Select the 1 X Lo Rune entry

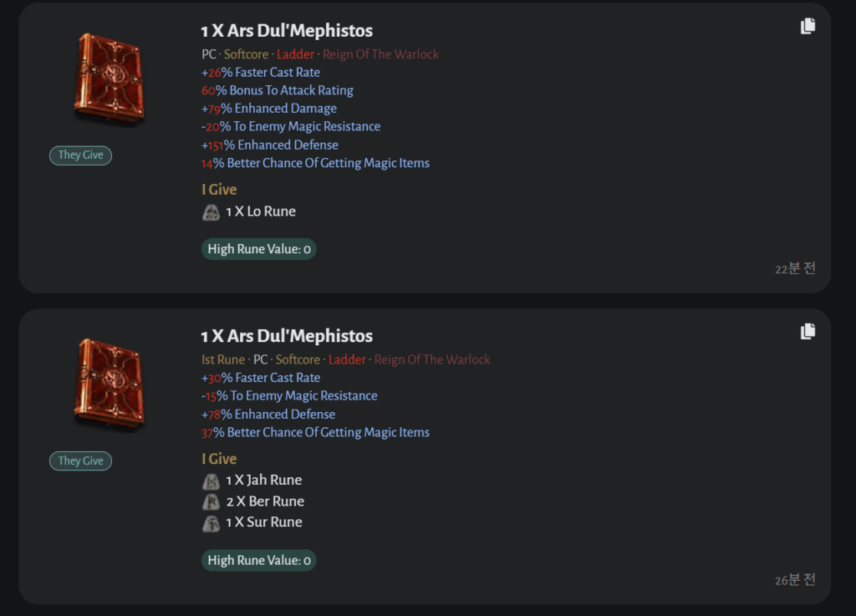click(260, 211)
